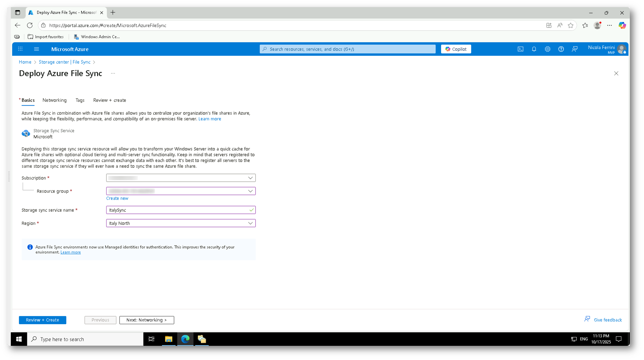Screen dimensions: 644x360
Task: Click the Next: Networking button
Action: 147,320
